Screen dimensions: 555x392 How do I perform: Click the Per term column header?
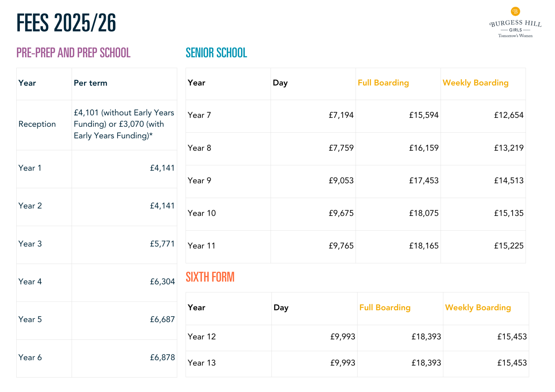pyautogui.click(x=91, y=83)
